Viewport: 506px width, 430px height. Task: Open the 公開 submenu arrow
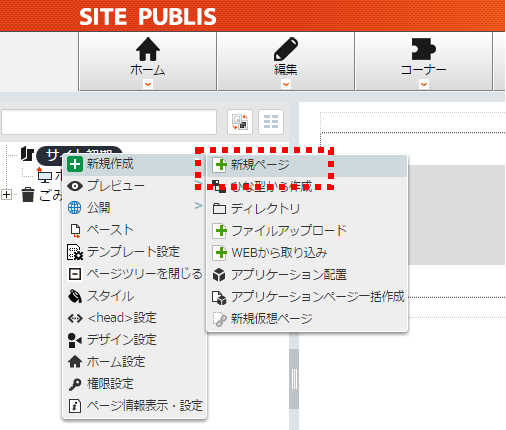click(198, 206)
